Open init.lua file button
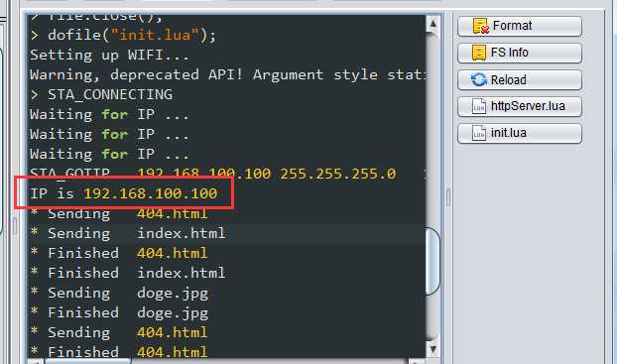Screen dimensions: 617x364 (x=520, y=133)
